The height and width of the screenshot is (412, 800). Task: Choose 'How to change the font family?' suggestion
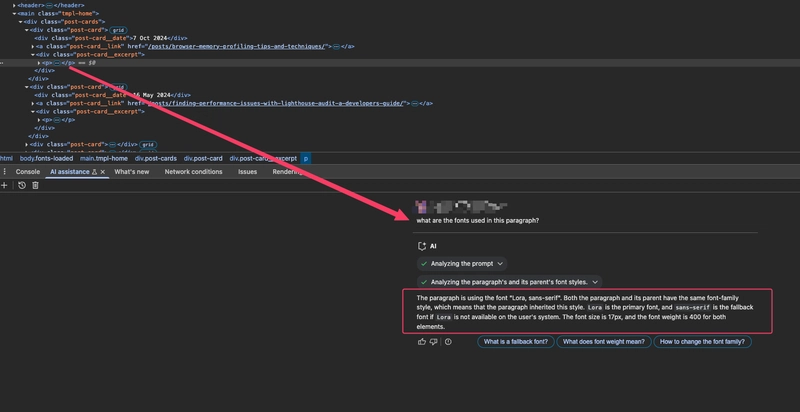pos(702,342)
